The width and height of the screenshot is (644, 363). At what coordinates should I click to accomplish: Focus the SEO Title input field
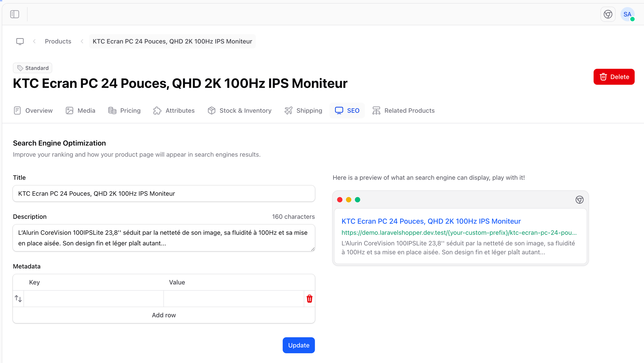point(164,194)
